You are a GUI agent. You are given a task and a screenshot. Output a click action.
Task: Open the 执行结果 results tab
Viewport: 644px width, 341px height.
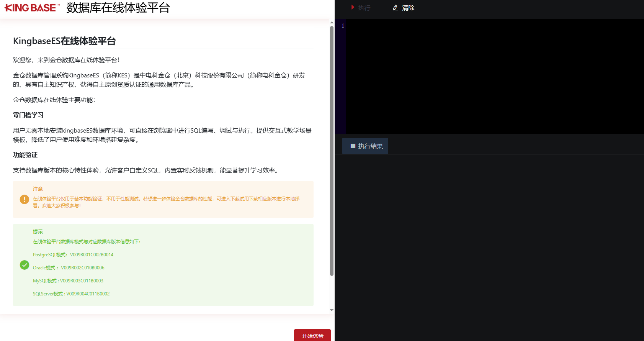coord(365,146)
